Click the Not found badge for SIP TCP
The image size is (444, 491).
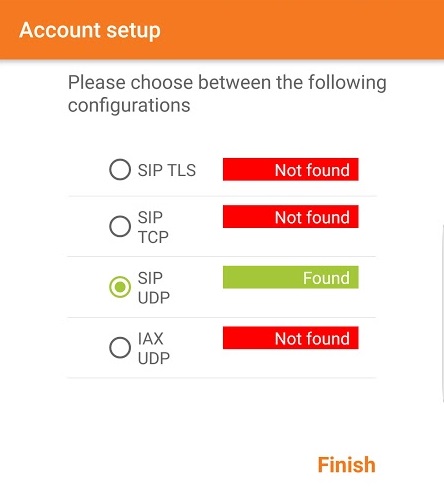coord(291,217)
